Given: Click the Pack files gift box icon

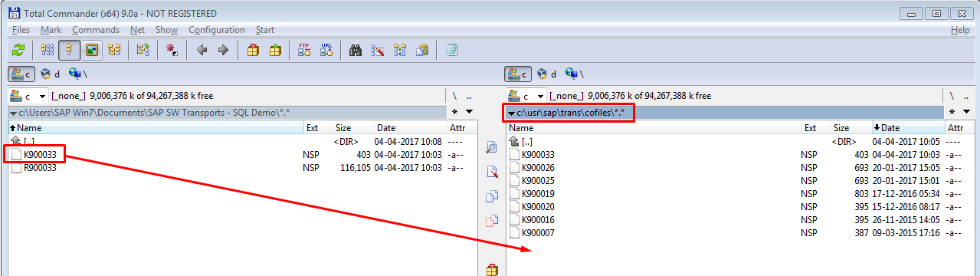Looking at the screenshot, I should click(253, 50).
